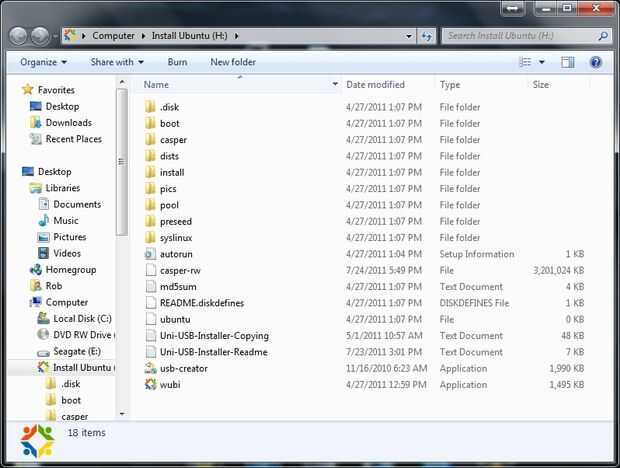Select the casper folder icon in file list
This screenshot has height=468, width=620.
pyautogui.click(x=150, y=140)
